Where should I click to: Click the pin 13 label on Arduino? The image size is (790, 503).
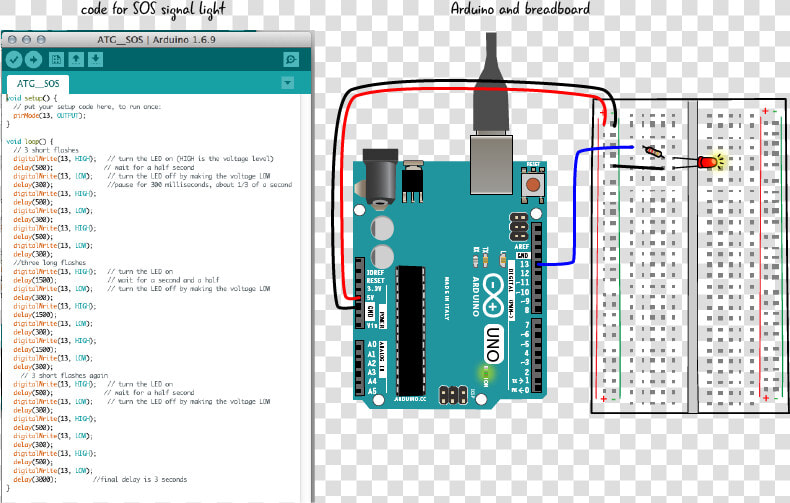click(524, 264)
